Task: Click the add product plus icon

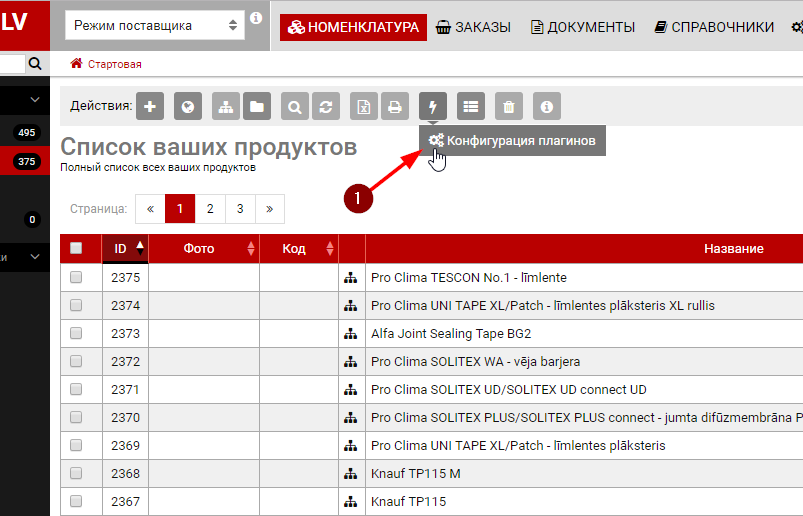Action: point(149,106)
